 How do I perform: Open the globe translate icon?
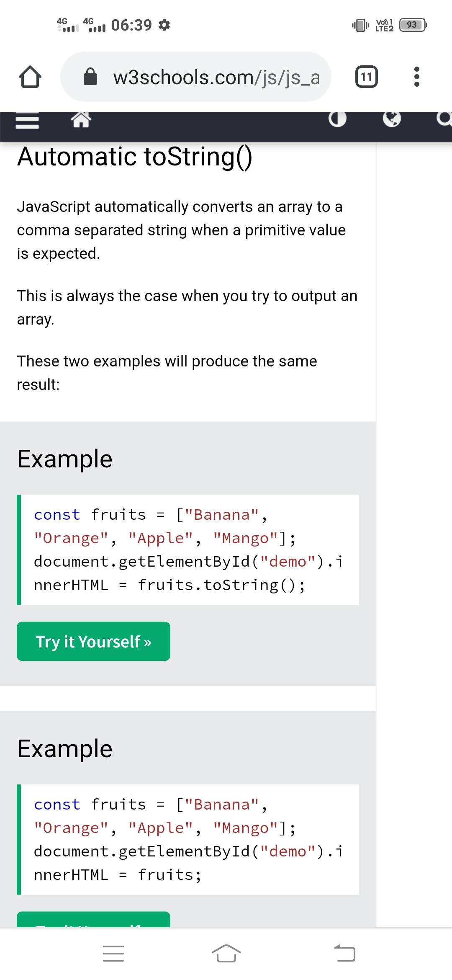(392, 119)
